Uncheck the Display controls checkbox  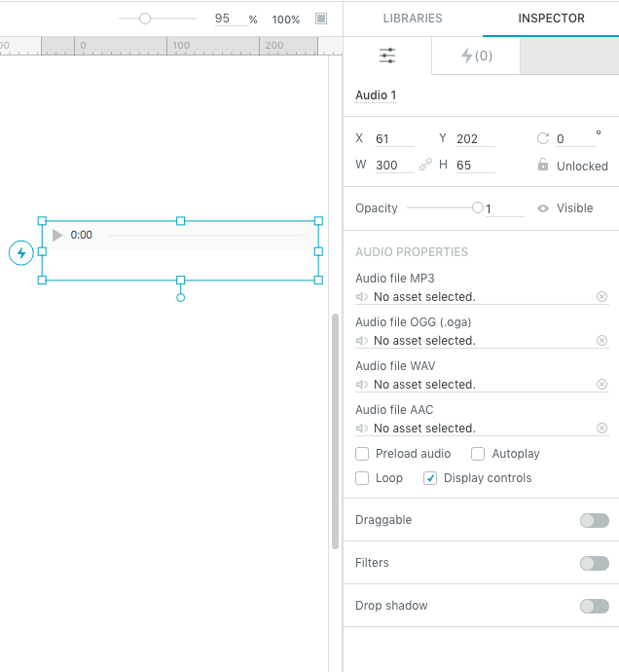click(x=430, y=478)
